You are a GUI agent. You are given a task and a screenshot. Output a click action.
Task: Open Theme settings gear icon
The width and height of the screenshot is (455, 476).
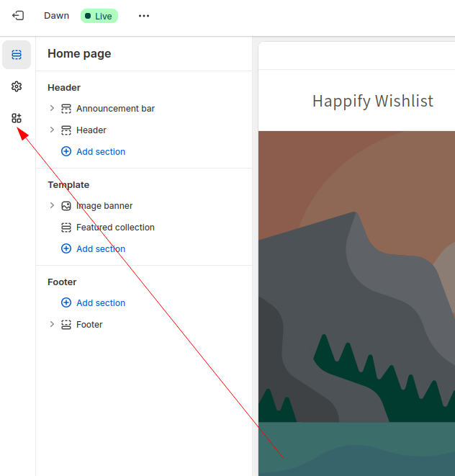tap(17, 86)
